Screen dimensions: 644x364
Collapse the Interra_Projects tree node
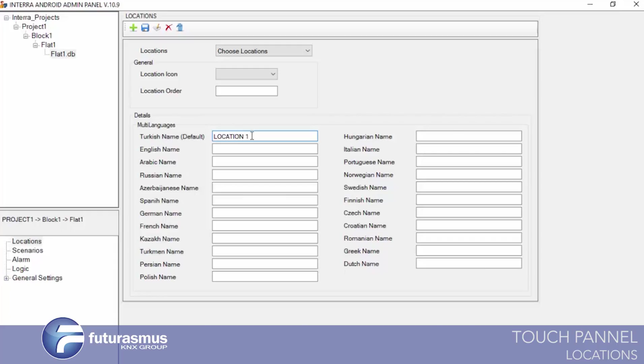click(x=7, y=18)
